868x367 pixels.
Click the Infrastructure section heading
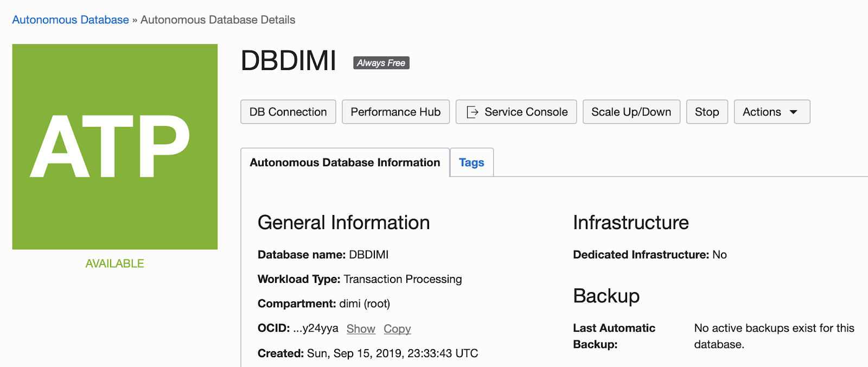(x=630, y=223)
